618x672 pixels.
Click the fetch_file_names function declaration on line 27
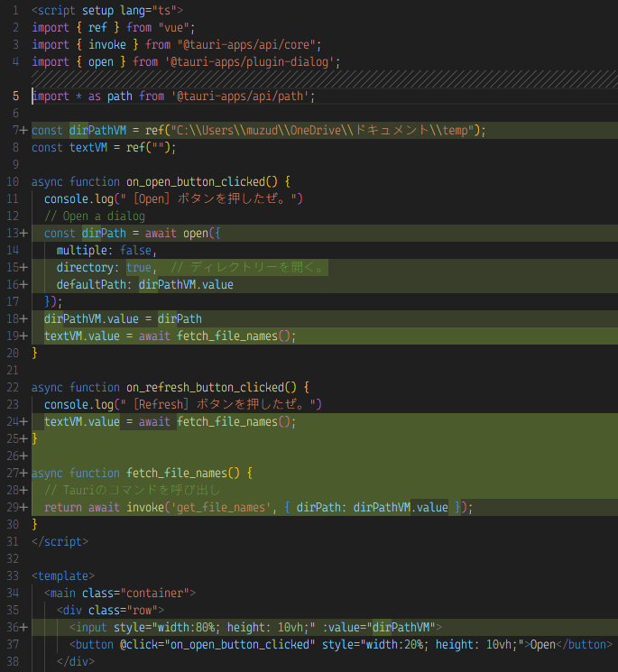(177, 474)
